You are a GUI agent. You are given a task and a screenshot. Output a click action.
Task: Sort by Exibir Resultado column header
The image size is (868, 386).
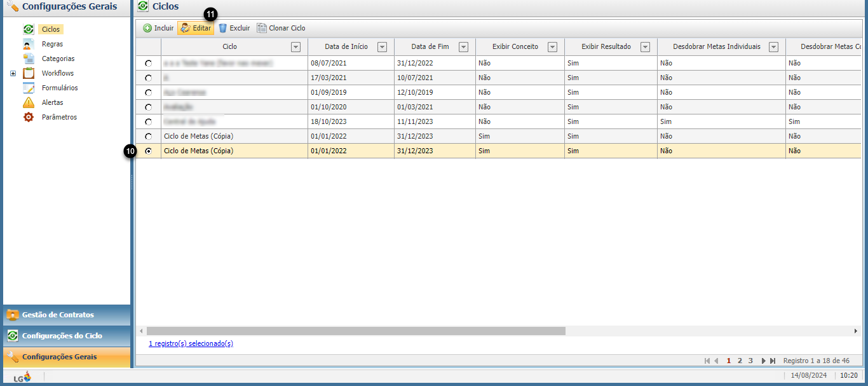[x=606, y=47]
